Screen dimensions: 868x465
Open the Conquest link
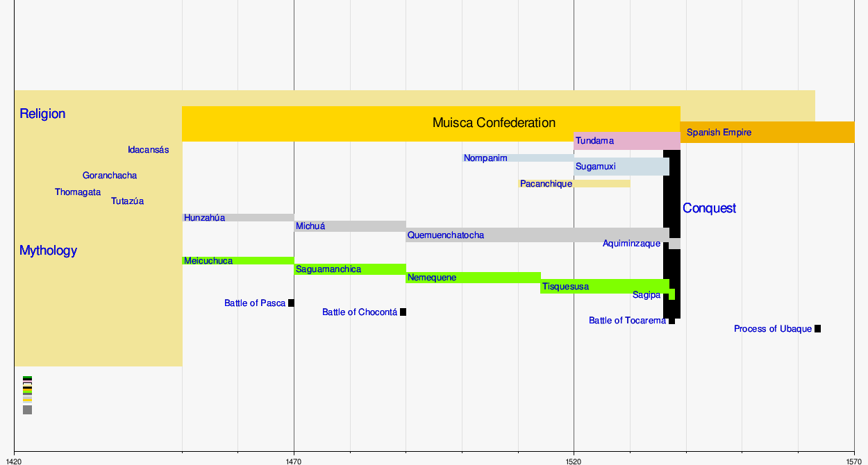pyautogui.click(x=709, y=208)
